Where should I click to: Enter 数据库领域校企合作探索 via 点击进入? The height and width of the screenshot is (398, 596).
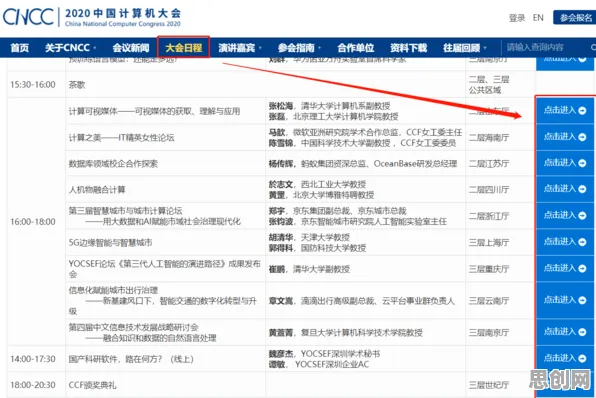point(564,163)
